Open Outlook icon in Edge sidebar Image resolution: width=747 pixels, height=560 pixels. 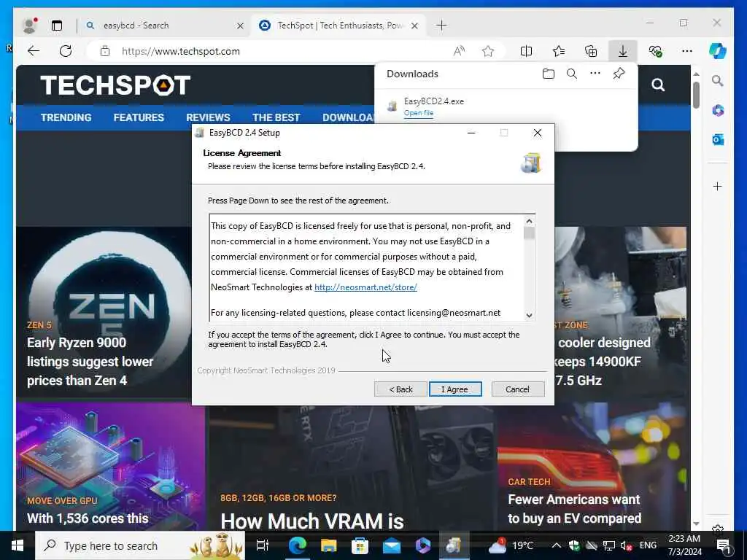[718, 139]
